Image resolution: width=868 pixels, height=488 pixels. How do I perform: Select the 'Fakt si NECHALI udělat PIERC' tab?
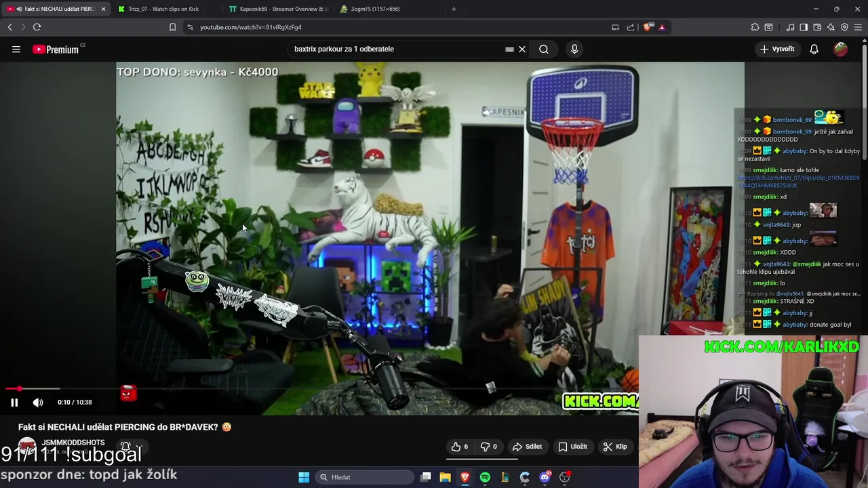54,9
